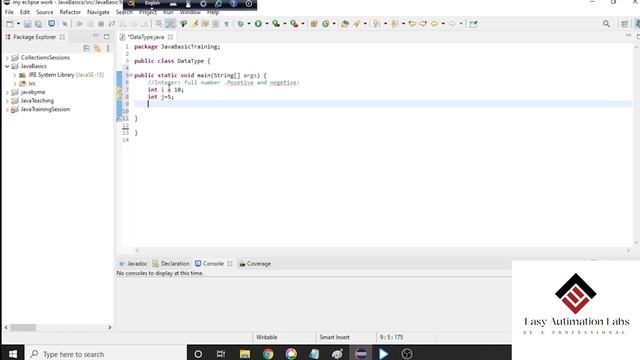Click the New Java Package icon
Screen dimensions: 640x360
pos(314,24)
